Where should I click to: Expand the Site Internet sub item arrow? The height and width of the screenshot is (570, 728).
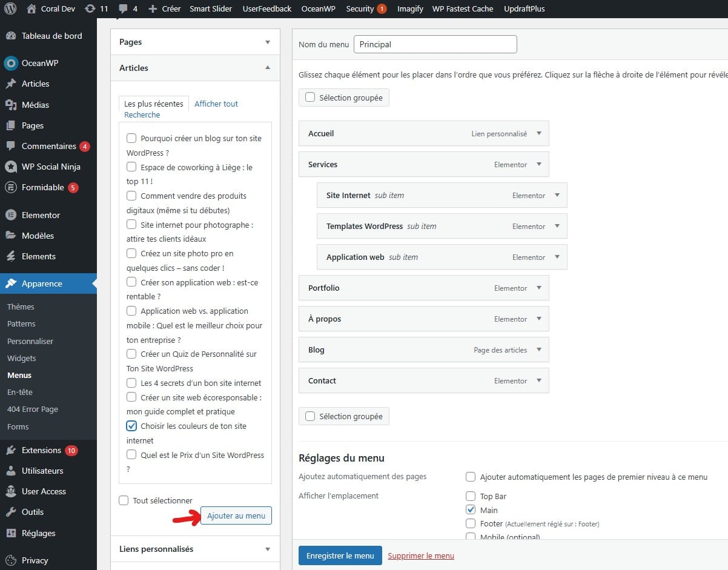point(557,195)
